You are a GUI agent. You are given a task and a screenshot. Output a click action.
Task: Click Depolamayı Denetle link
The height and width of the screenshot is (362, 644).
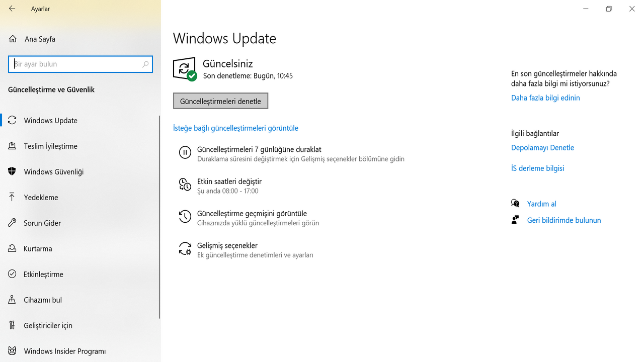click(x=542, y=148)
